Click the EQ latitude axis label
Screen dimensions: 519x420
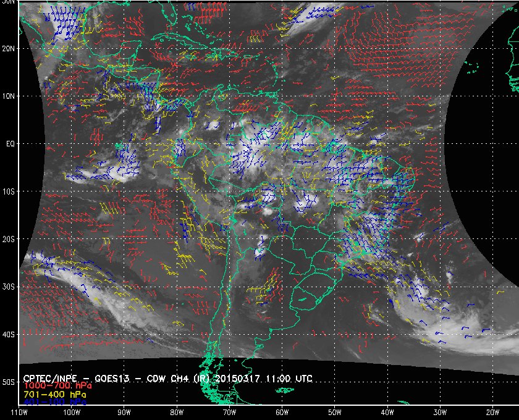[11, 144]
